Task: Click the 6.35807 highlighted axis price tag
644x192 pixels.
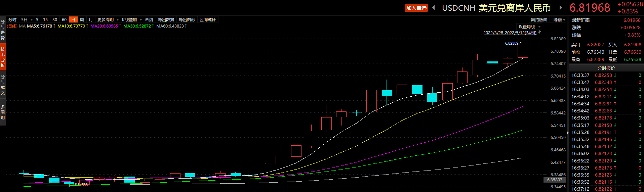Action: tap(555, 180)
